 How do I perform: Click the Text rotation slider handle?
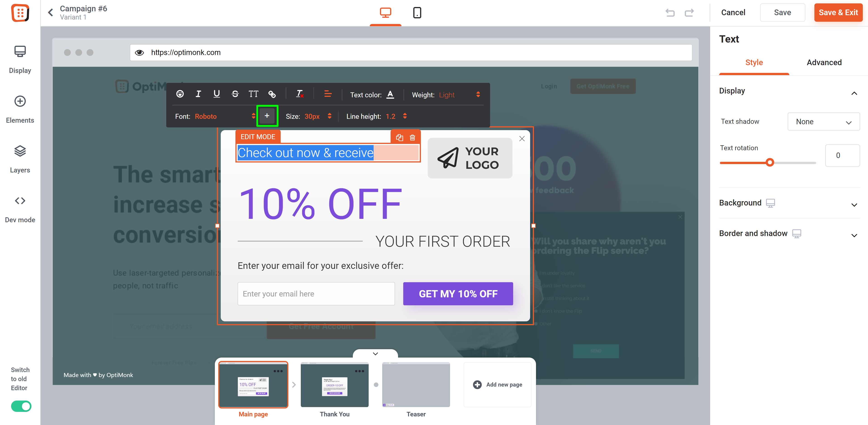(770, 162)
